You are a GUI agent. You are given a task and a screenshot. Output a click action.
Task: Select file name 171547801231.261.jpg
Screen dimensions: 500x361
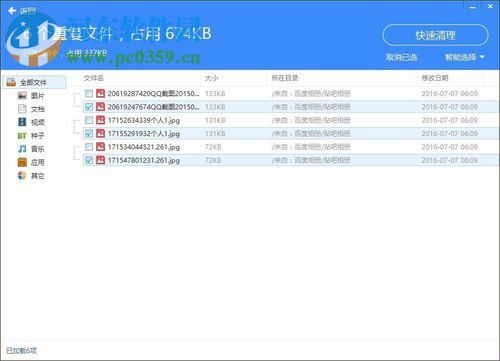point(144,160)
